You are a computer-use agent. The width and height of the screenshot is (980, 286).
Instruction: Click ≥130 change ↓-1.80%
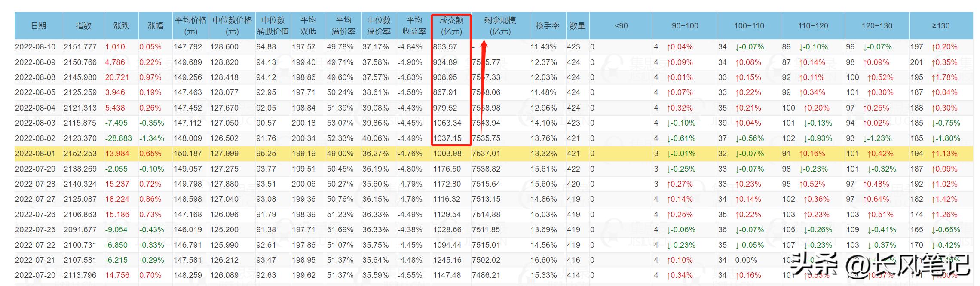(x=946, y=138)
